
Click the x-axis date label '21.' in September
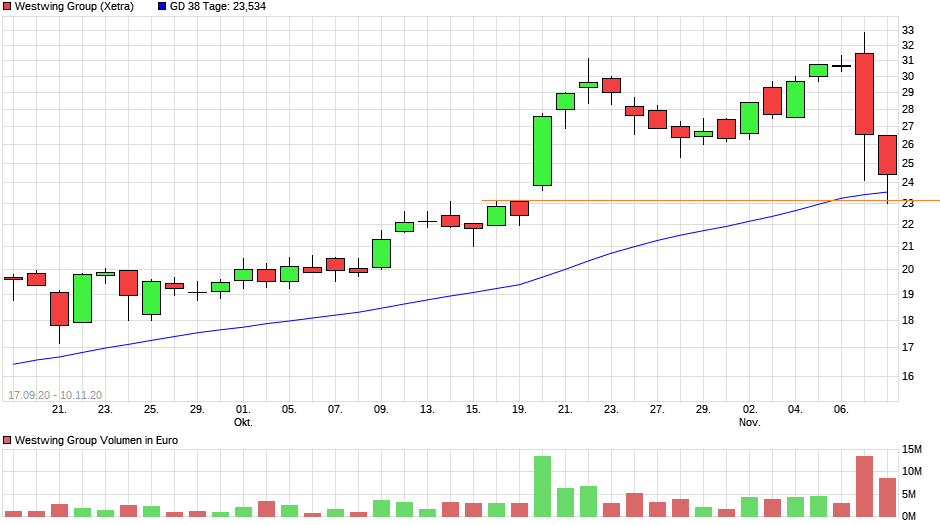click(x=59, y=409)
